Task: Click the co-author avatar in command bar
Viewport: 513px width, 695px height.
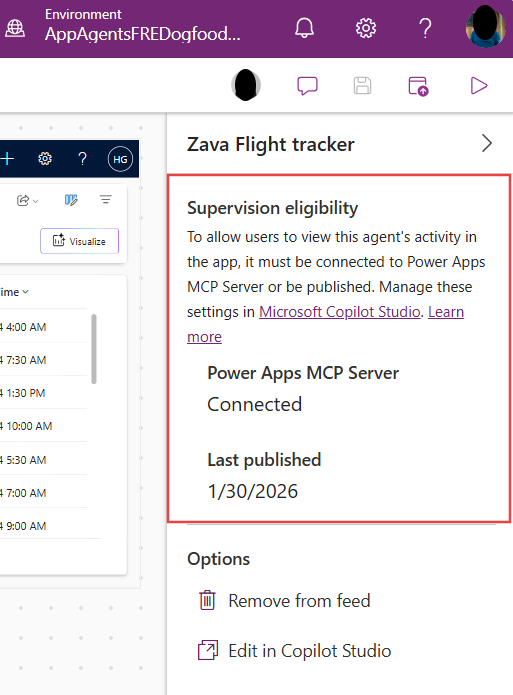Action: click(246, 85)
